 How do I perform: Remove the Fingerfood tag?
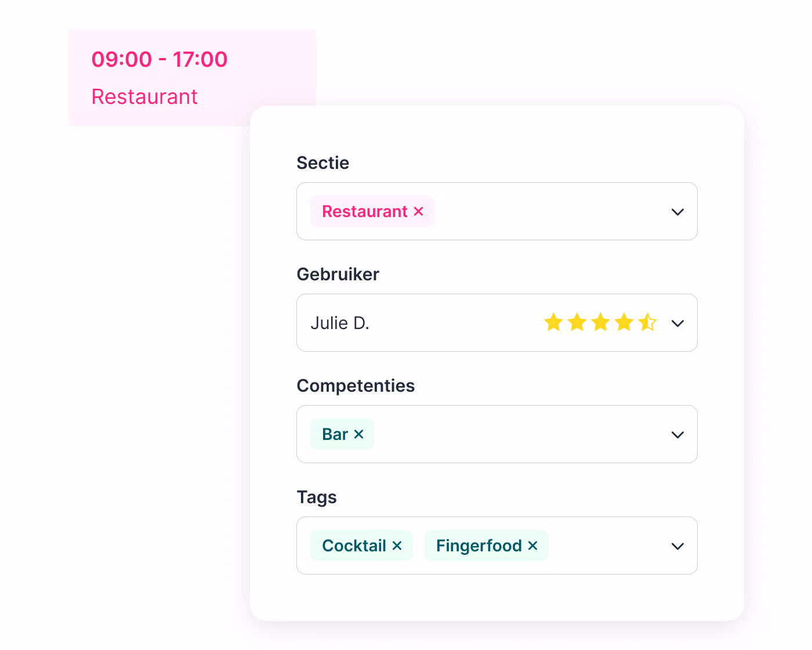pyautogui.click(x=532, y=546)
